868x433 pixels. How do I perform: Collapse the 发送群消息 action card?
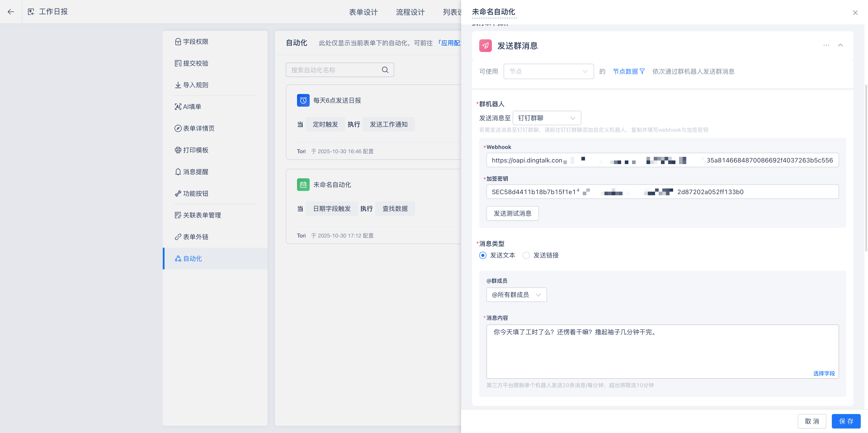click(840, 45)
